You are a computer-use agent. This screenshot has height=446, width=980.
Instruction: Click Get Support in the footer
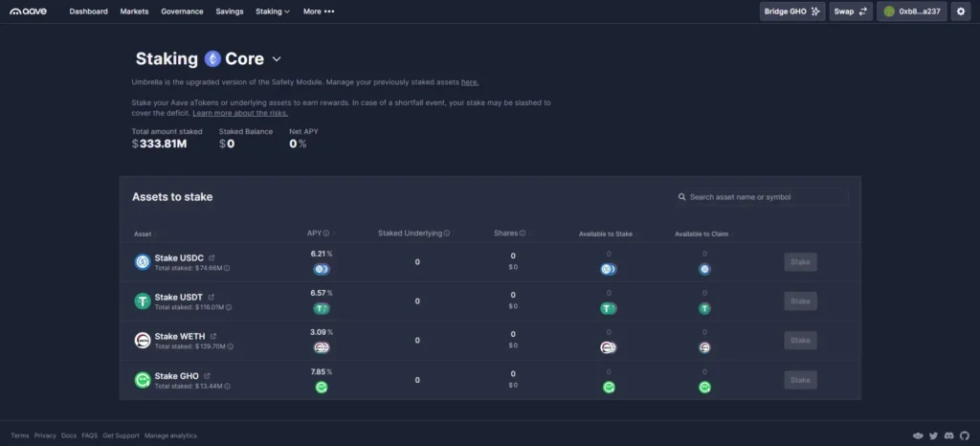click(x=122, y=435)
